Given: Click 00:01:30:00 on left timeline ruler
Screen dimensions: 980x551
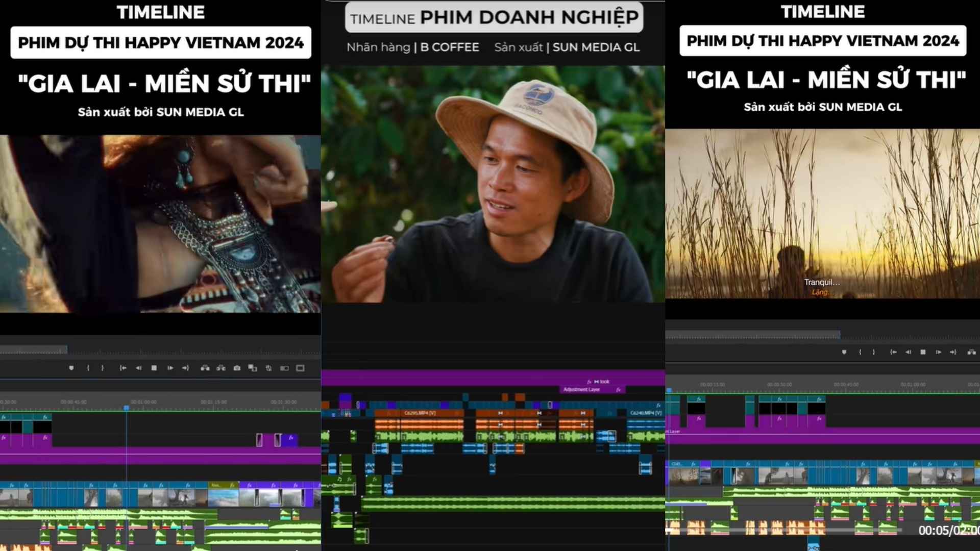Looking at the screenshot, I should pos(283,402).
